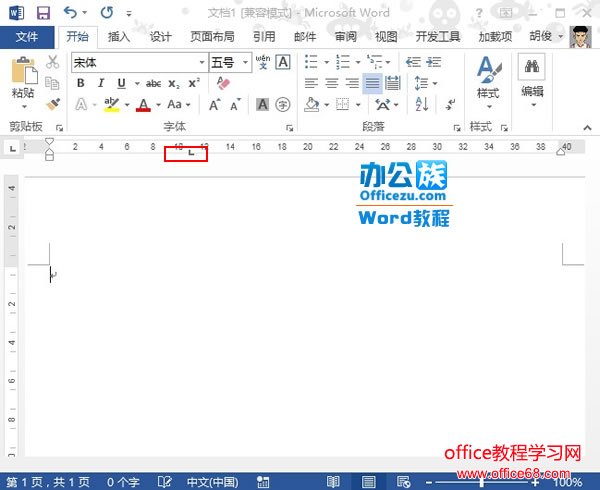Viewport: 600px width, 490px height.
Task: Click the Center alignment icon
Action: coord(332,83)
